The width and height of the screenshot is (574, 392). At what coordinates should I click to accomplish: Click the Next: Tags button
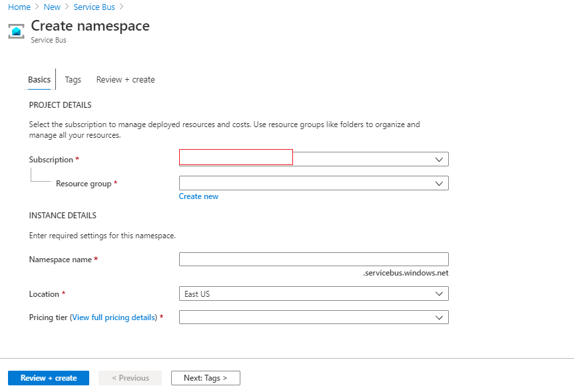tap(205, 378)
